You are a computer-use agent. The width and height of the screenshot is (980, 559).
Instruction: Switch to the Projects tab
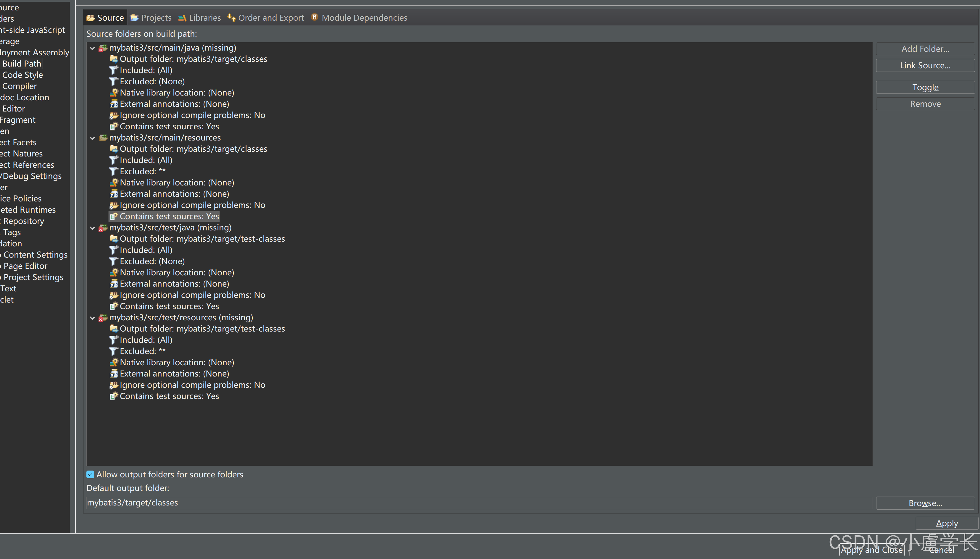pos(151,18)
